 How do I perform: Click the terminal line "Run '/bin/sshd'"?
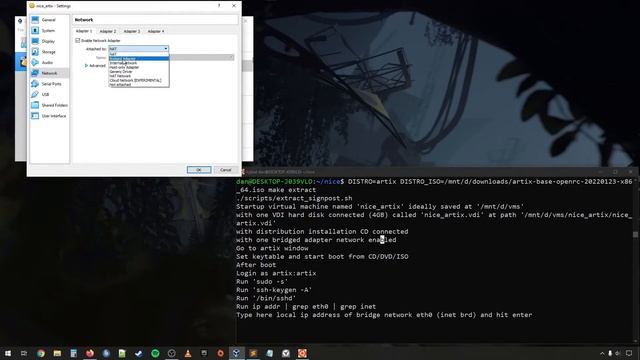(x=266, y=298)
